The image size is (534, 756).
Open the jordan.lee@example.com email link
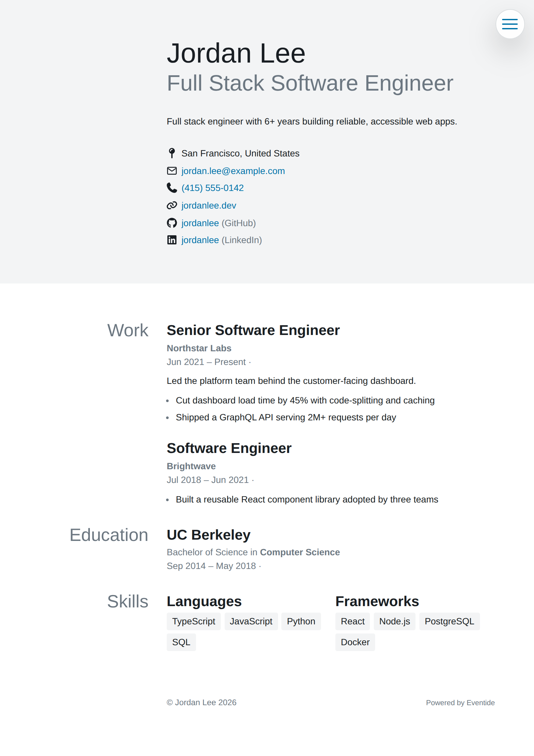(233, 171)
